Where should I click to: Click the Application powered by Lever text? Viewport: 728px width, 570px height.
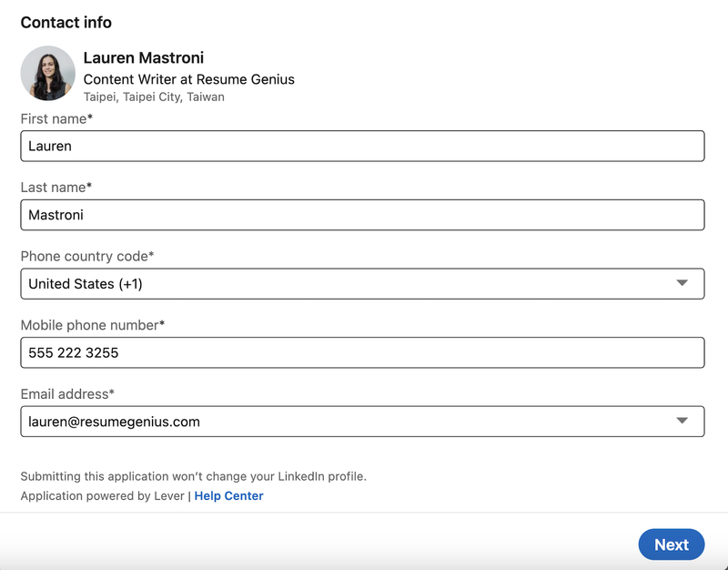tap(106, 495)
